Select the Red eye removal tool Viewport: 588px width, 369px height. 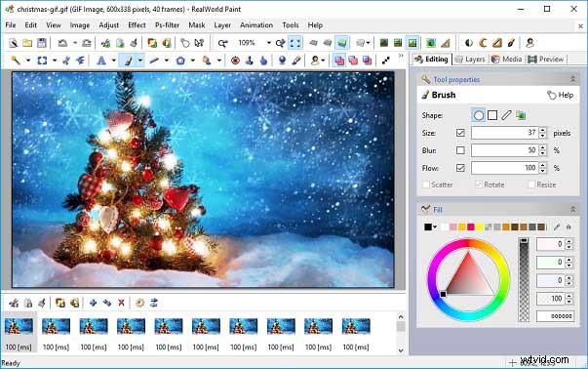click(236, 61)
